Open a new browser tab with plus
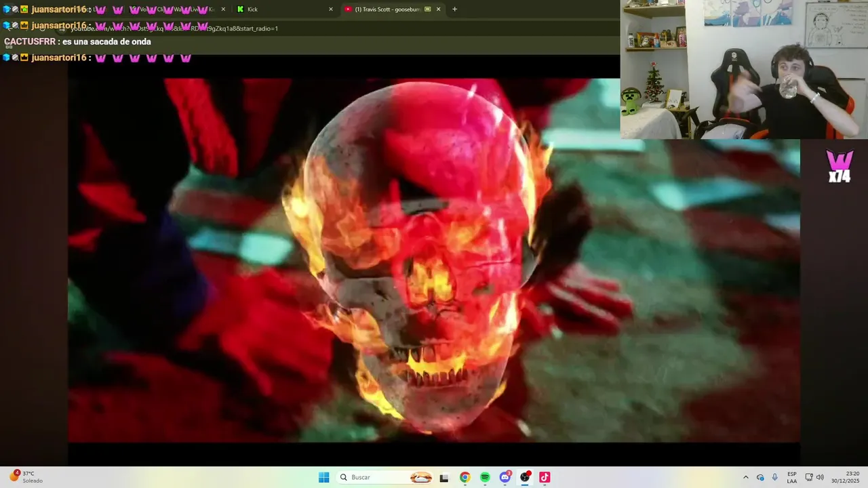This screenshot has width=868, height=488. (454, 9)
